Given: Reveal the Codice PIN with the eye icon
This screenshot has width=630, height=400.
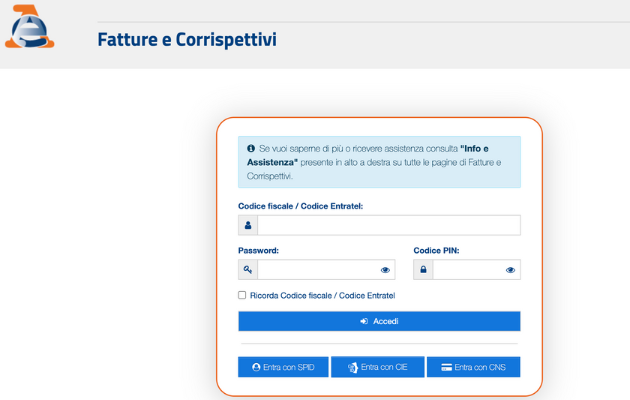Looking at the screenshot, I should click(x=510, y=270).
